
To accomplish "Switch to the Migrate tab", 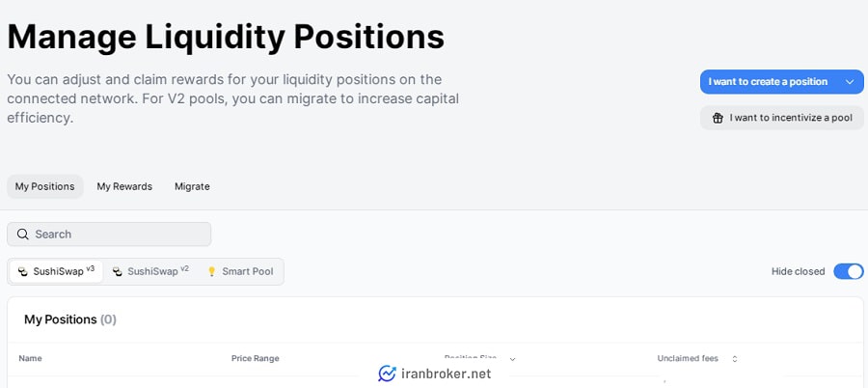I will tap(192, 187).
